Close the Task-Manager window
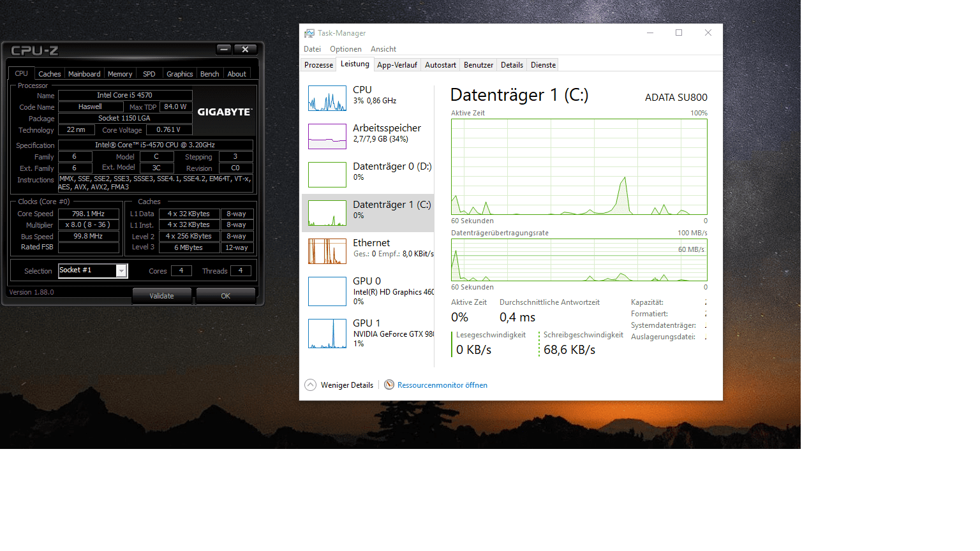The width and height of the screenshot is (980, 551). click(x=708, y=33)
